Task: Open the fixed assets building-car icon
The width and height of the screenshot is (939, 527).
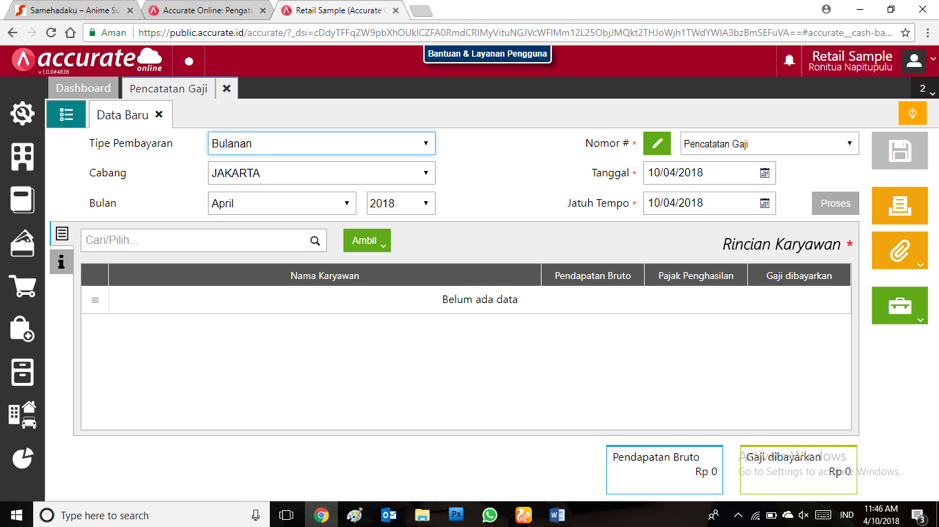Action: 22,415
